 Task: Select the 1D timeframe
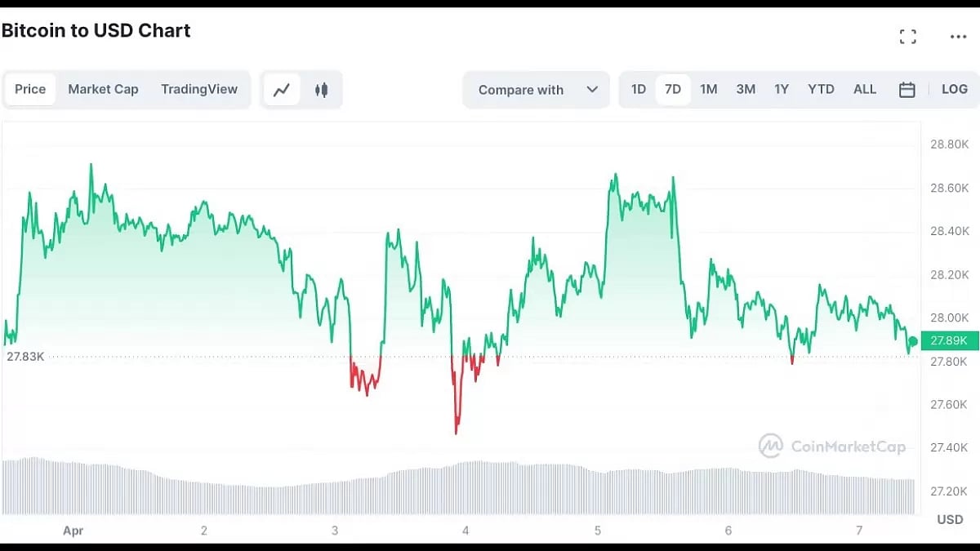click(638, 90)
